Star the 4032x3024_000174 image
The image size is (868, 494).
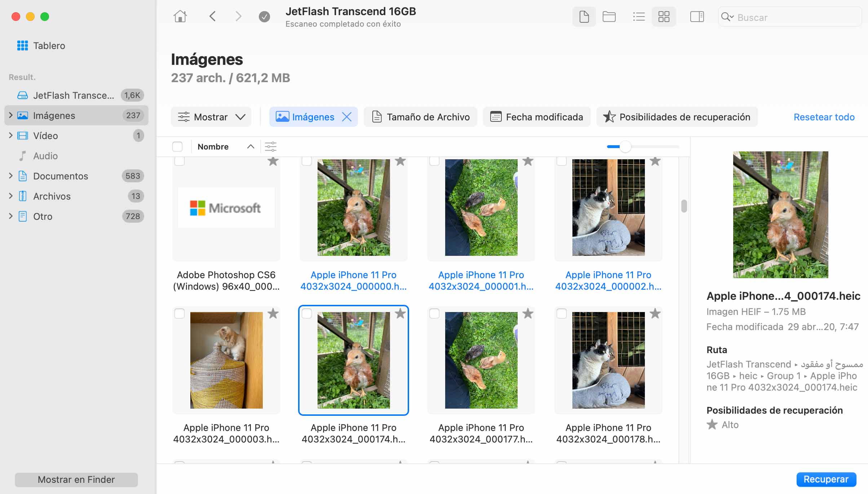(400, 313)
